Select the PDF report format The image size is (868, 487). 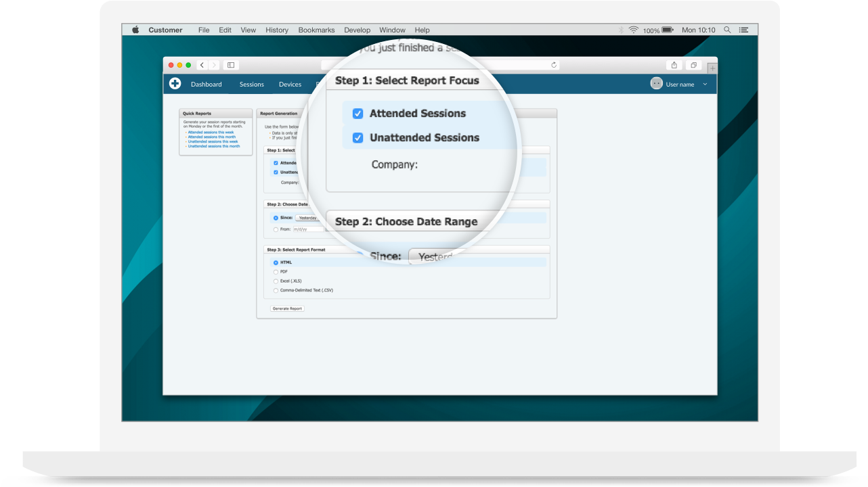point(276,272)
